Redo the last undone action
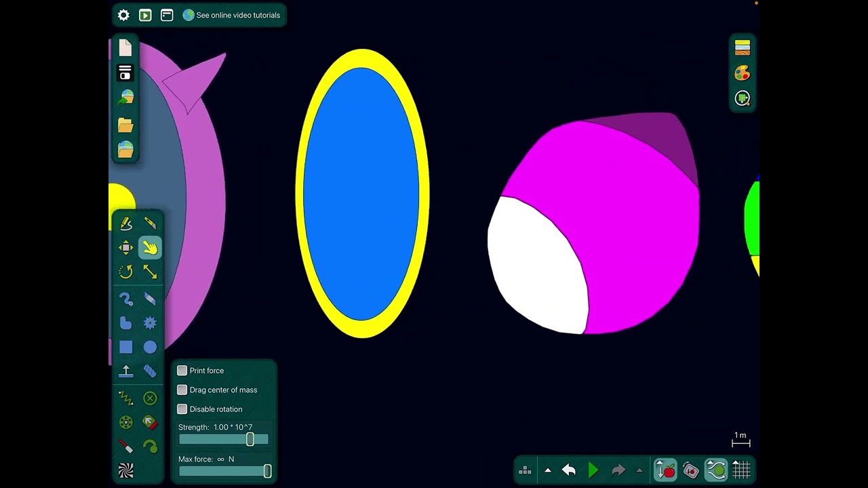 pyautogui.click(x=618, y=470)
